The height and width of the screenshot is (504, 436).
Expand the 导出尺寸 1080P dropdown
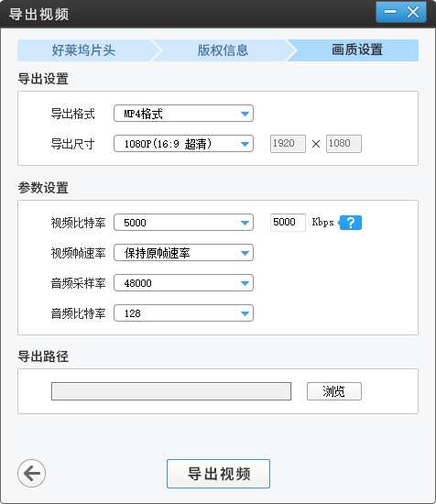click(x=183, y=144)
